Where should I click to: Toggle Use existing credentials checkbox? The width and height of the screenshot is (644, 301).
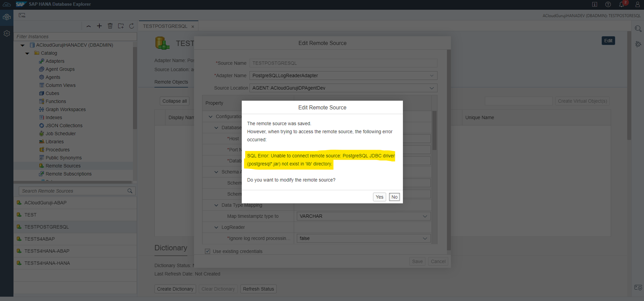[208, 251]
